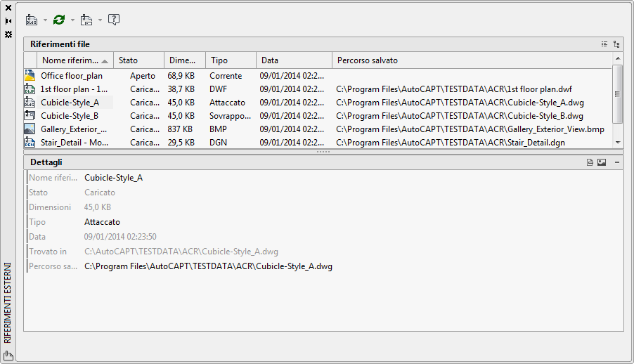Collapse the Dettagli panel
The height and width of the screenshot is (364, 634).
(616, 162)
